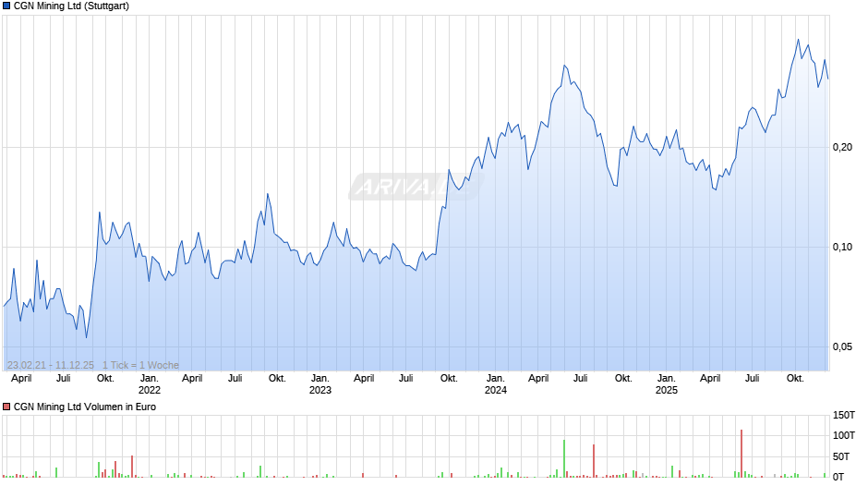The height and width of the screenshot is (486, 868).
Task: Click the date range '23.02.21 - 11.12.25'
Action: tap(51, 365)
